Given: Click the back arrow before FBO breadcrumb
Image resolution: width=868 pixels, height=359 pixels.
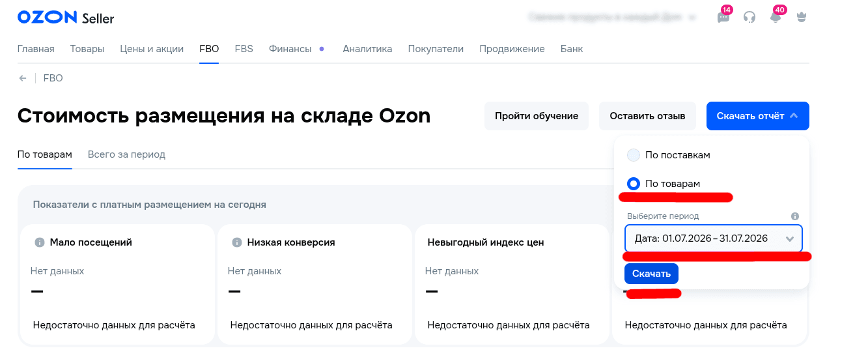Looking at the screenshot, I should point(23,78).
